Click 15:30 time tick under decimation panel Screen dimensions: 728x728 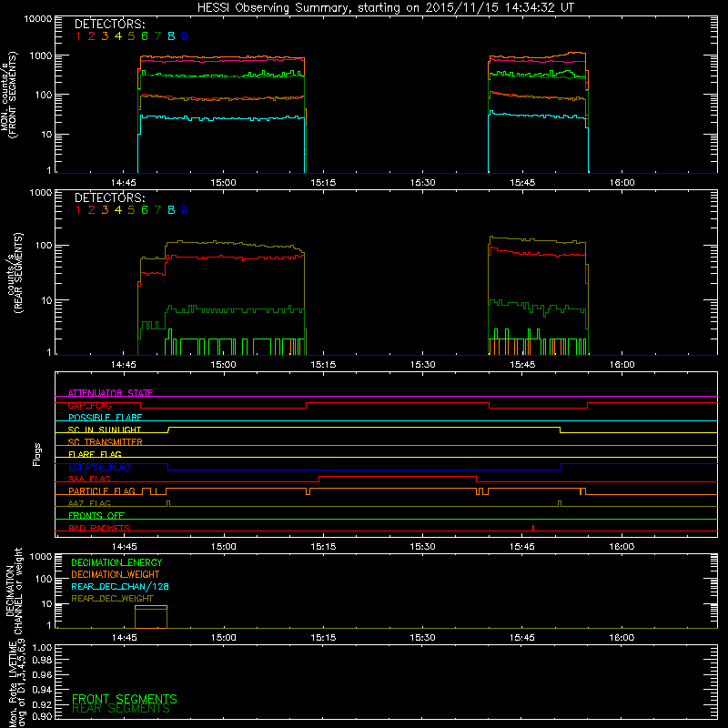pyautogui.click(x=423, y=638)
